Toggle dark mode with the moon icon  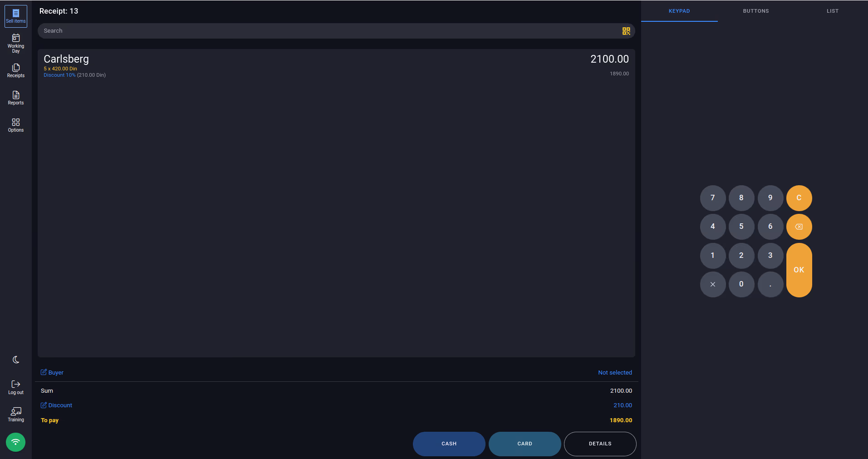[x=16, y=360]
